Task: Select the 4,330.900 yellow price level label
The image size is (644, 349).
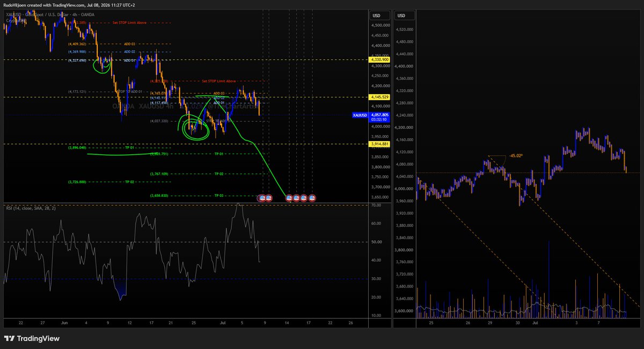Action: click(378, 60)
